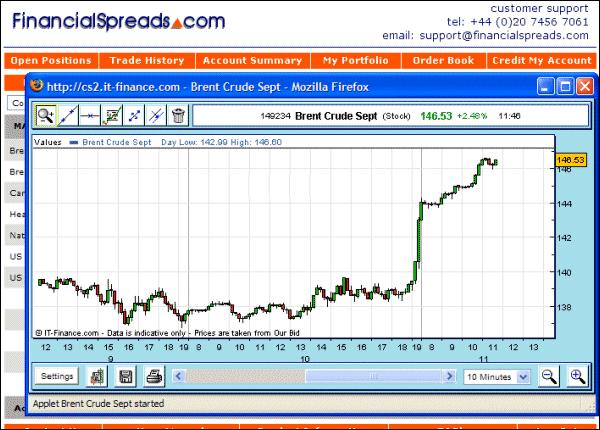Screen dimensions: 600x430
Task: Open the Trade History tab
Action: click(x=147, y=60)
